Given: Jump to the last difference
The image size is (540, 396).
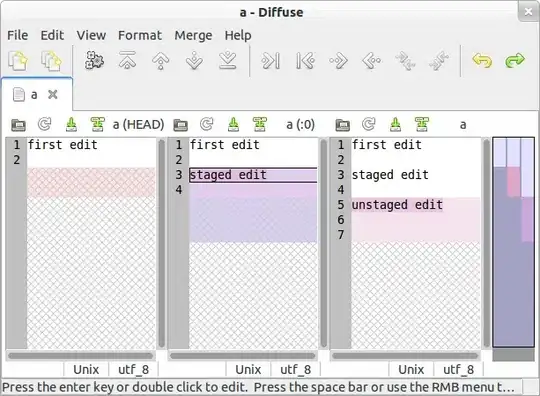Looking at the screenshot, I should [x=228, y=61].
